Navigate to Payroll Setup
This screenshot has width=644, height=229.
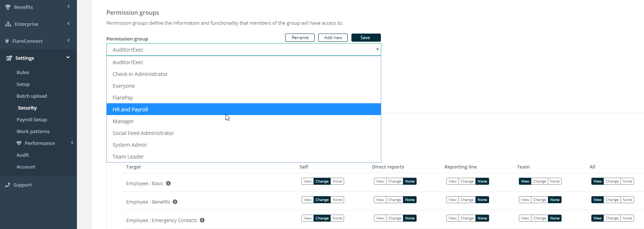click(32, 120)
